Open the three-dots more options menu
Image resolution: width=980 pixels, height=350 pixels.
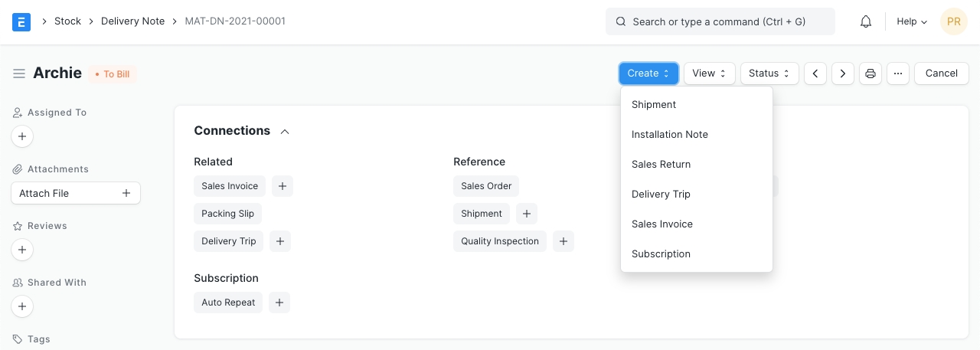(898, 74)
